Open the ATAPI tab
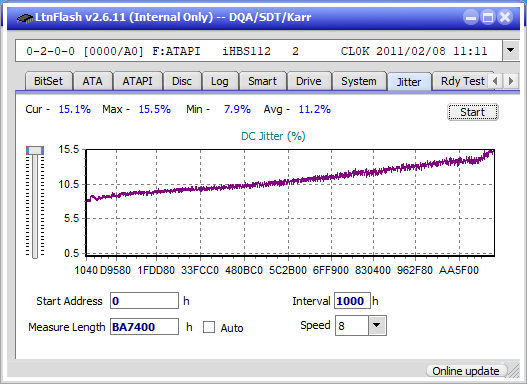Image resolution: width=527 pixels, height=384 pixels. 137,81
